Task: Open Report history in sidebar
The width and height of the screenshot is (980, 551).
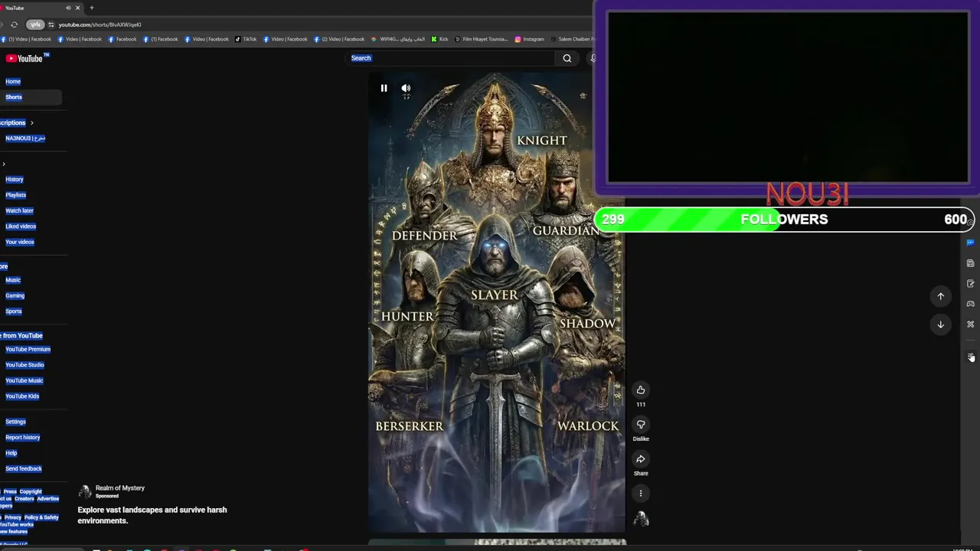Action: (22, 438)
